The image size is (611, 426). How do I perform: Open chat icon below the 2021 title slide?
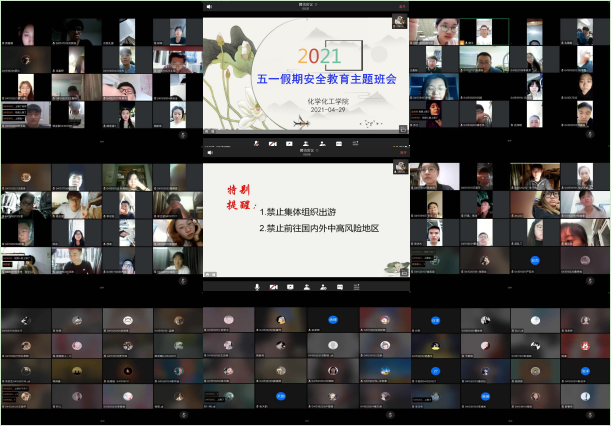[338, 144]
